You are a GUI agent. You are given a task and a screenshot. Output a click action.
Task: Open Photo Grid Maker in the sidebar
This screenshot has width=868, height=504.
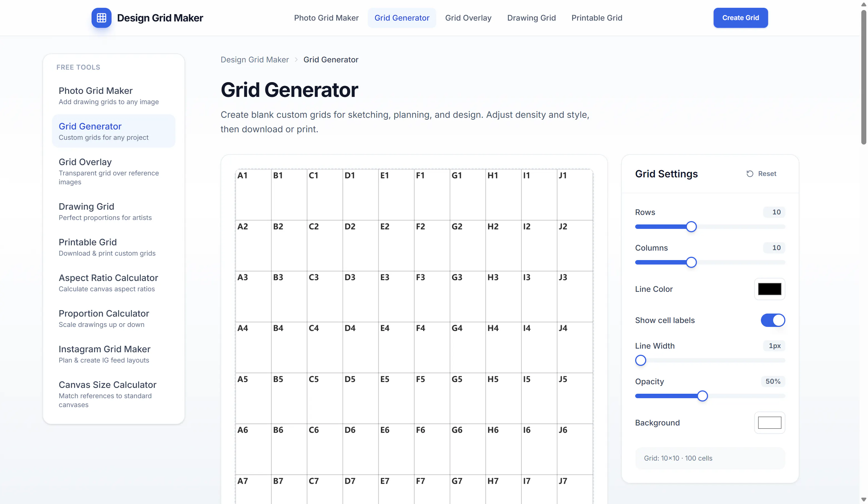coord(114,96)
